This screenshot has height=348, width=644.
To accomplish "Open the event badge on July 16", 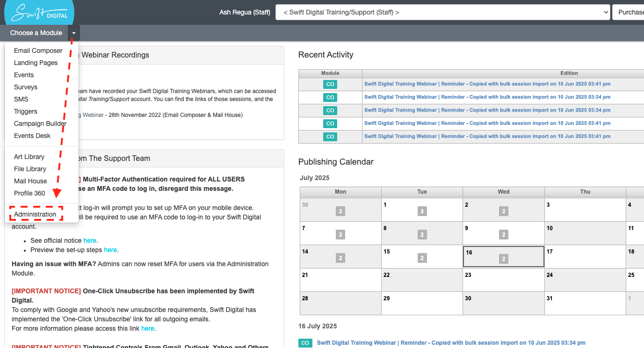I will point(504,259).
